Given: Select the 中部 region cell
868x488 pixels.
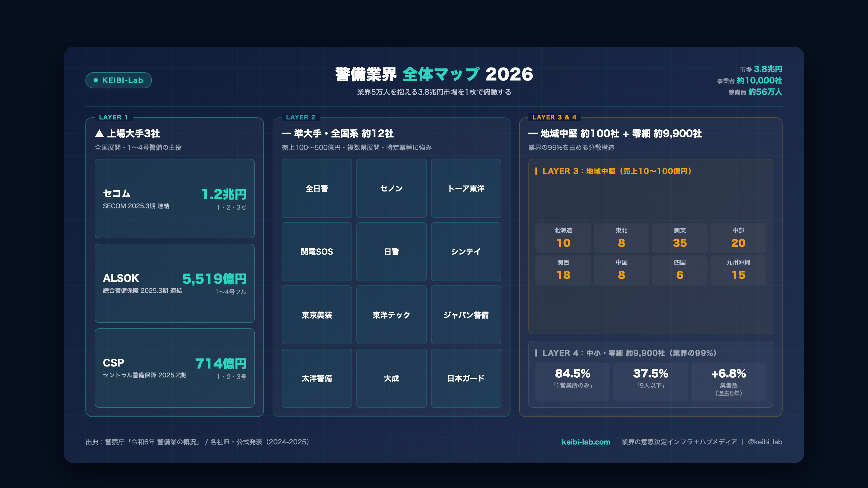Looking at the screenshot, I should click(738, 238).
